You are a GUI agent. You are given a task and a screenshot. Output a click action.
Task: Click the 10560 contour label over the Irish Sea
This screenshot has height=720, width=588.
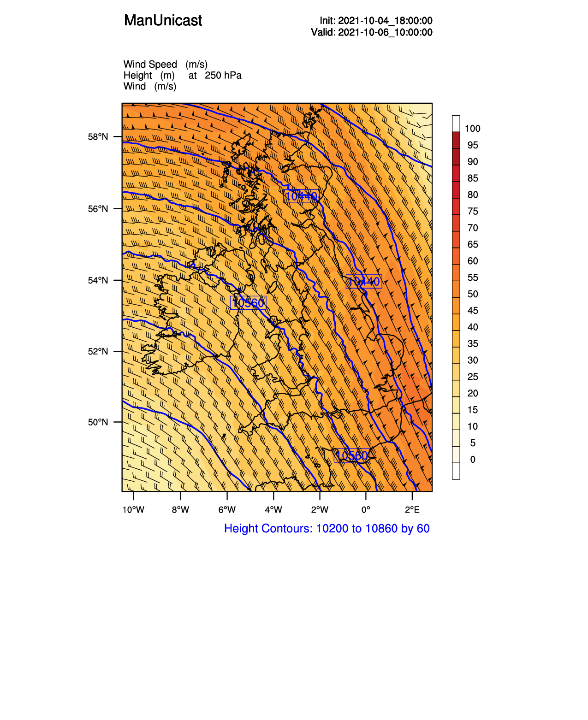click(248, 303)
